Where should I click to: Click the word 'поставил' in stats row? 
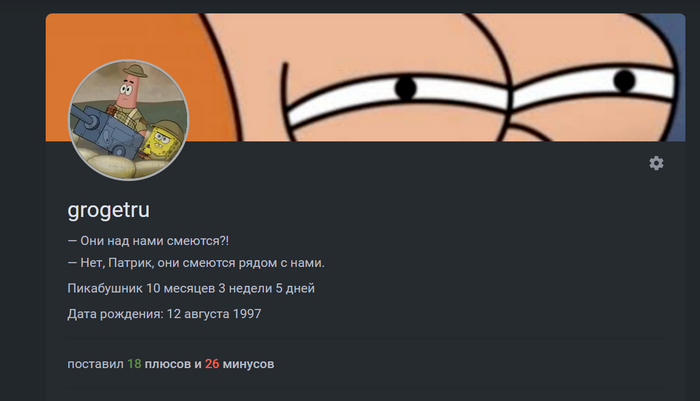pyautogui.click(x=96, y=364)
